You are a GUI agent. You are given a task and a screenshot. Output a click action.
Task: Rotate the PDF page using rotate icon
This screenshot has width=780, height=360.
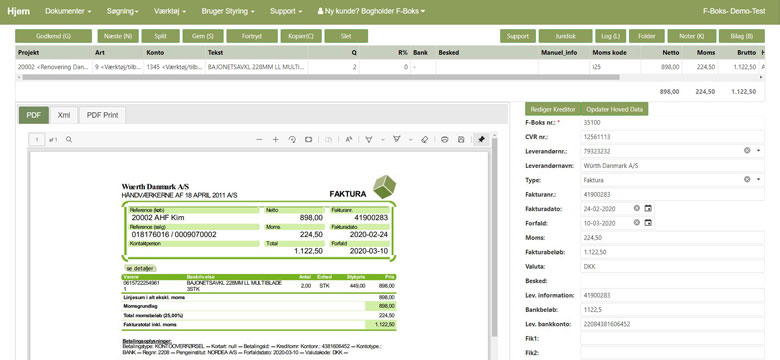(x=292, y=140)
